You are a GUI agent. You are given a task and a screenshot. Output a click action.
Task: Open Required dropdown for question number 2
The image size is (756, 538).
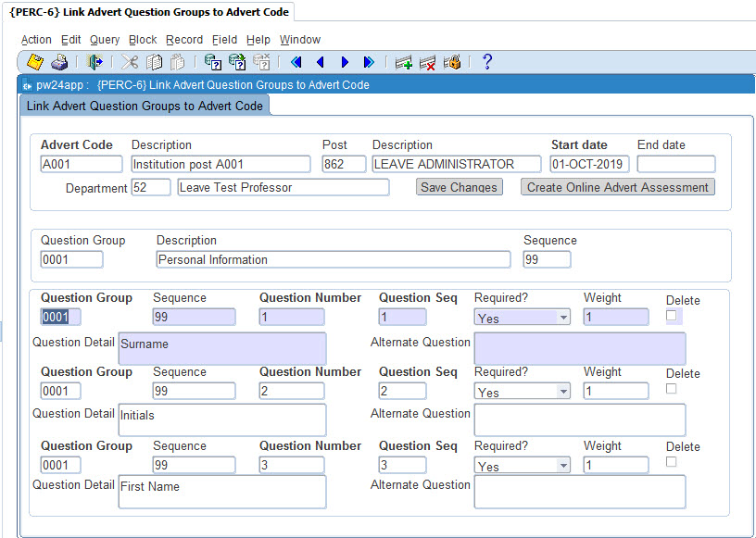(563, 392)
